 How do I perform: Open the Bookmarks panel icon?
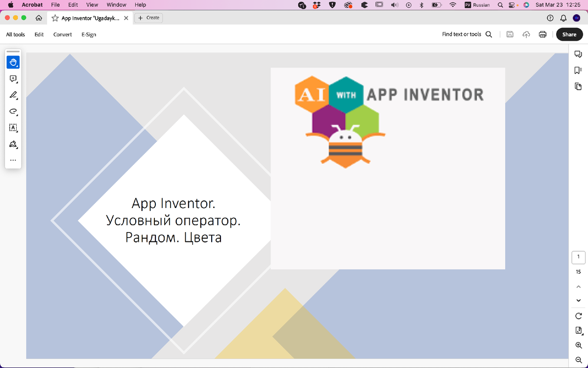(x=578, y=71)
